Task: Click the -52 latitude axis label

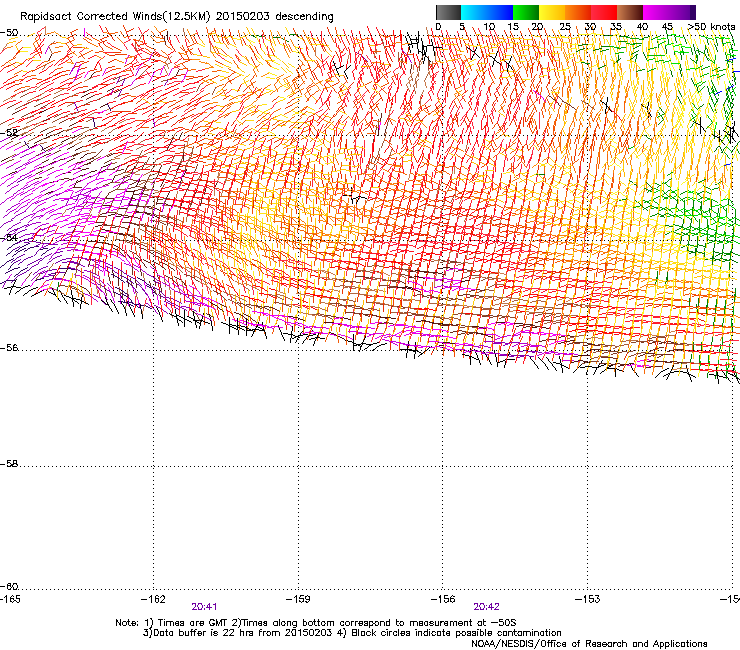Action: coord(9,133)
